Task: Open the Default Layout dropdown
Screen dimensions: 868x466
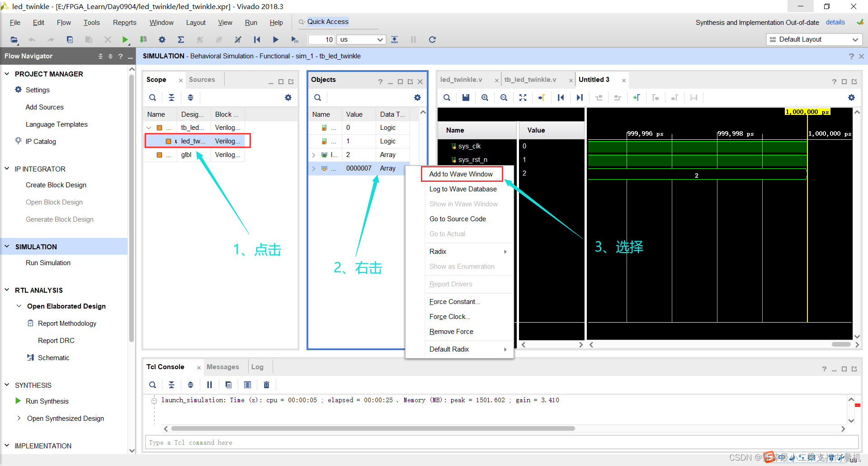Action: pyautogui.click(x=814, y=40)
